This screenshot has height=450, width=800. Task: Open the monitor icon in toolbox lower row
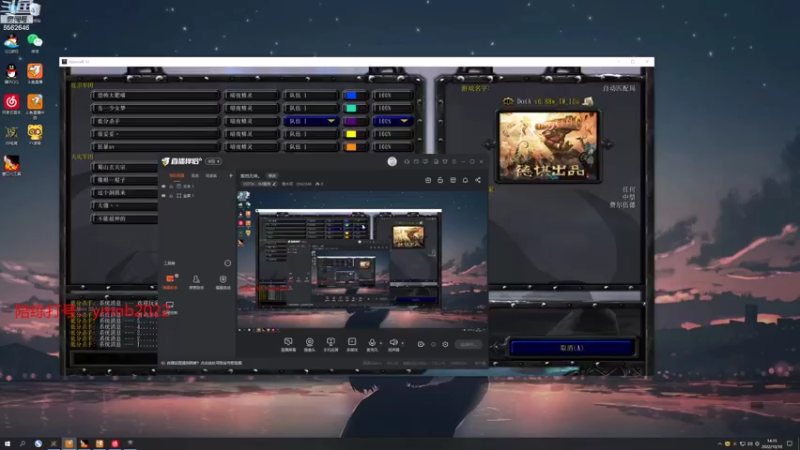coord(170,305)
